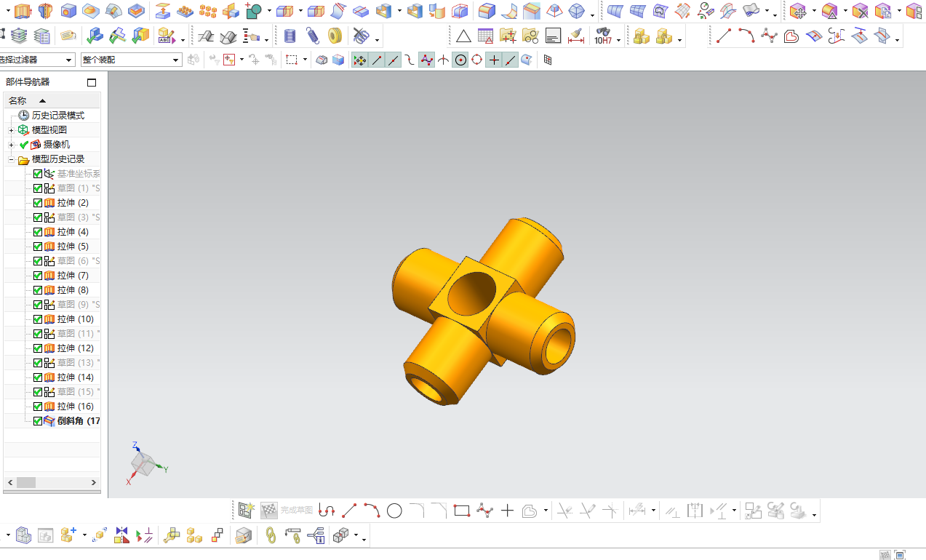Click the 10H7 binoculars tolerance icon
This screenshot has width=926, height=560.
[x=602, y=36]
